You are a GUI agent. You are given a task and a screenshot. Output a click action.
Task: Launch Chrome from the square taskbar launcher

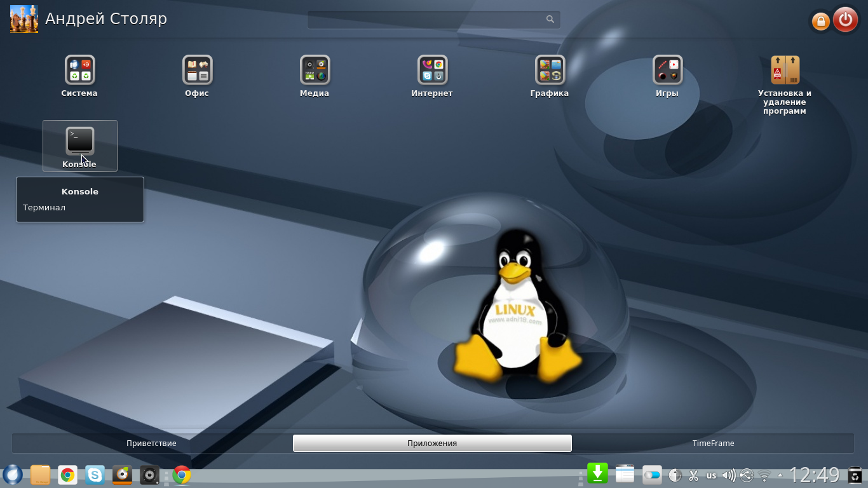(x=67, y=475)
